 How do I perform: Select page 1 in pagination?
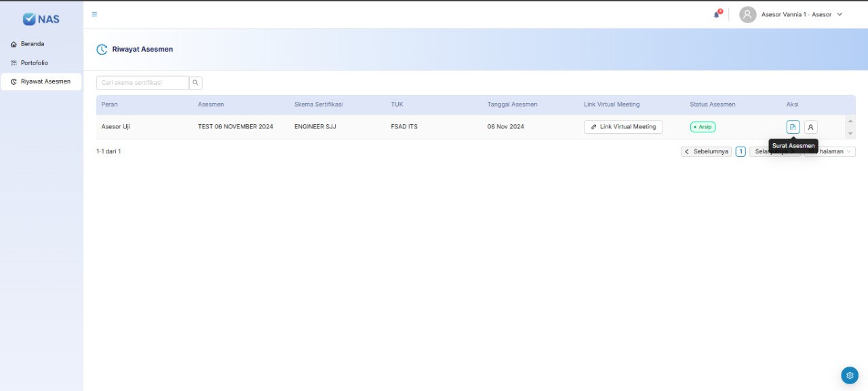[x=741, y=151]
